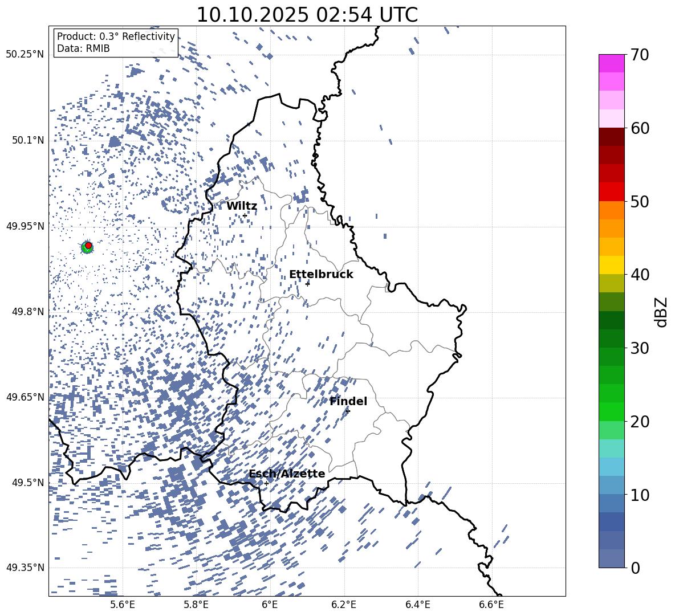Viewport: 675px width, 616px height.
Task: Click latitude label 50.25°N
Action: 25,55
